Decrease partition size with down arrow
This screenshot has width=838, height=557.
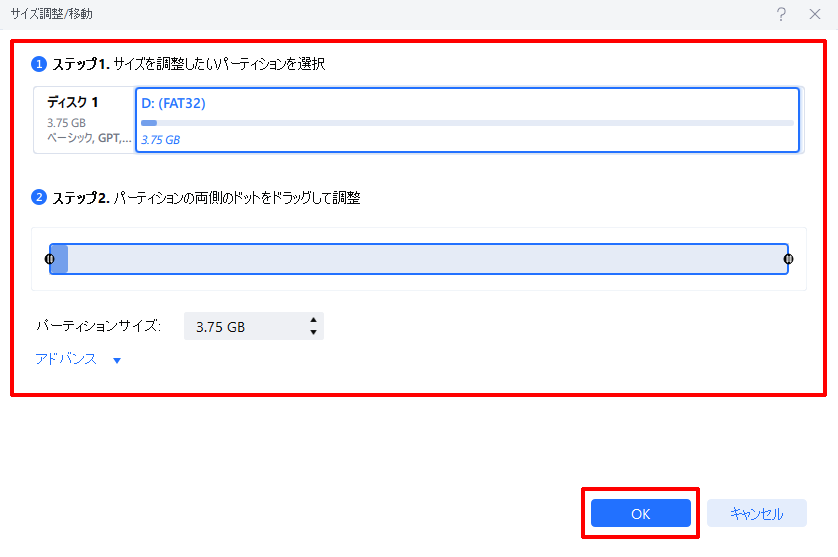coord(314,333)
